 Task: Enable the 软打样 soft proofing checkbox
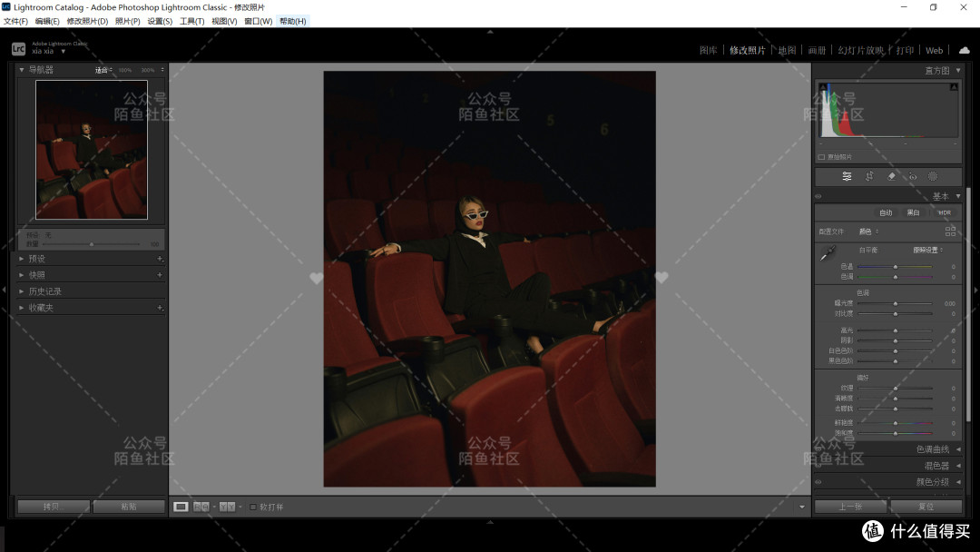coord(253,507)
